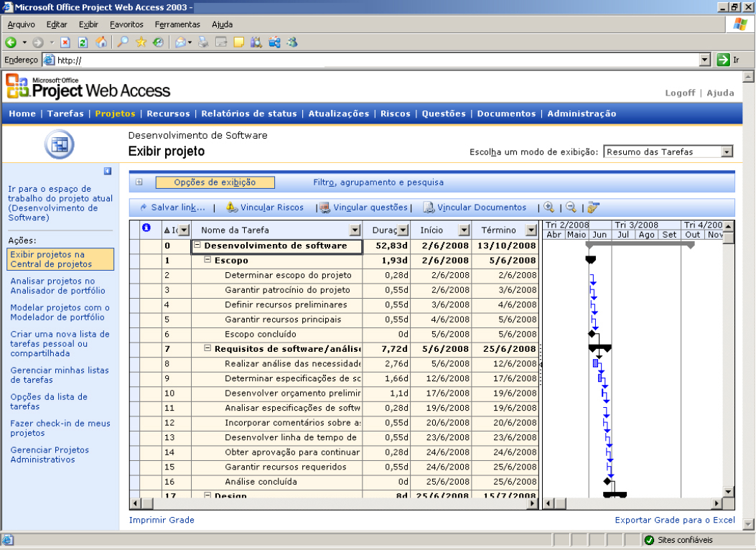This screenshot has height=550, width=756.
Task: Click the yellow note toolbar icon
Action: tap(238, 42)
